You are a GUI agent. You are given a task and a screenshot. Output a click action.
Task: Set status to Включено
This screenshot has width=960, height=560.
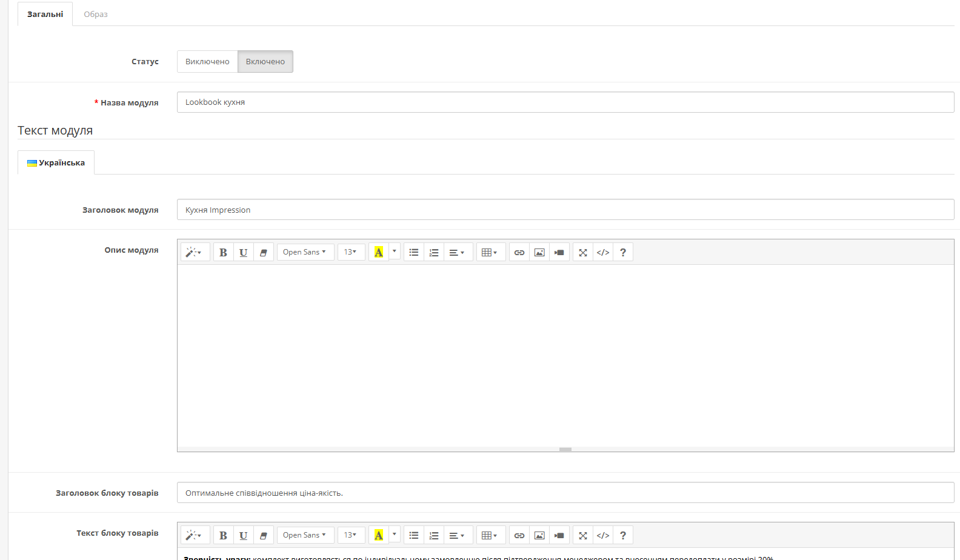pyautogui.click(x=265, y=61)
